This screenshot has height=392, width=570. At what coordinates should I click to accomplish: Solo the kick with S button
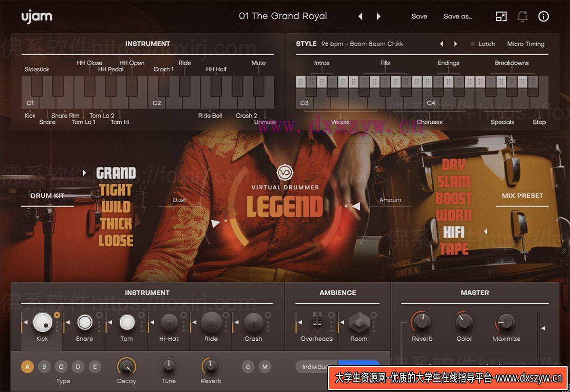(247, 366)
